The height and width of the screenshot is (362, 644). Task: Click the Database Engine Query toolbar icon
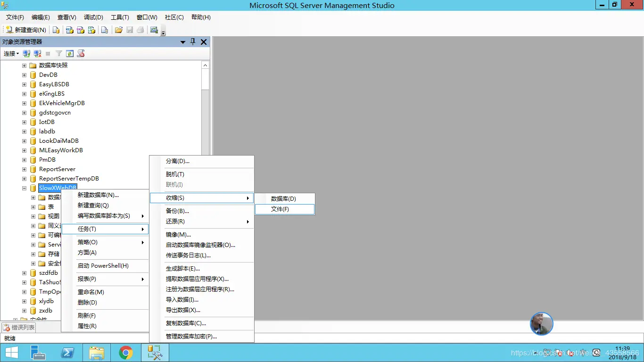(x=56, y=30)
